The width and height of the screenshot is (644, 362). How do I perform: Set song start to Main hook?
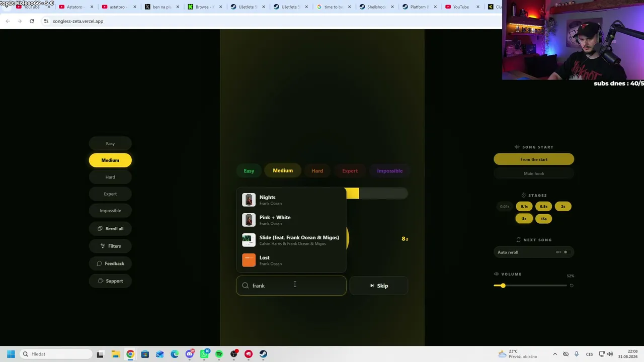[x=534, y=173]
